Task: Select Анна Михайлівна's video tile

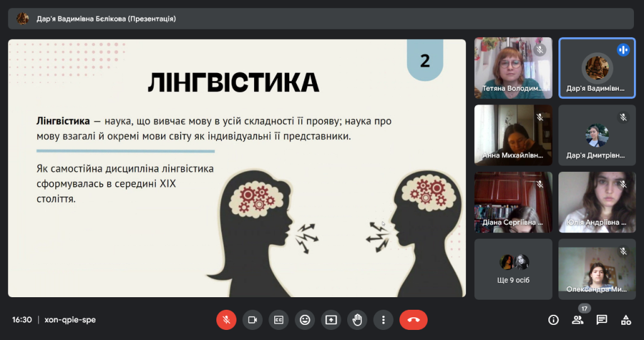Action: [513, 135]
